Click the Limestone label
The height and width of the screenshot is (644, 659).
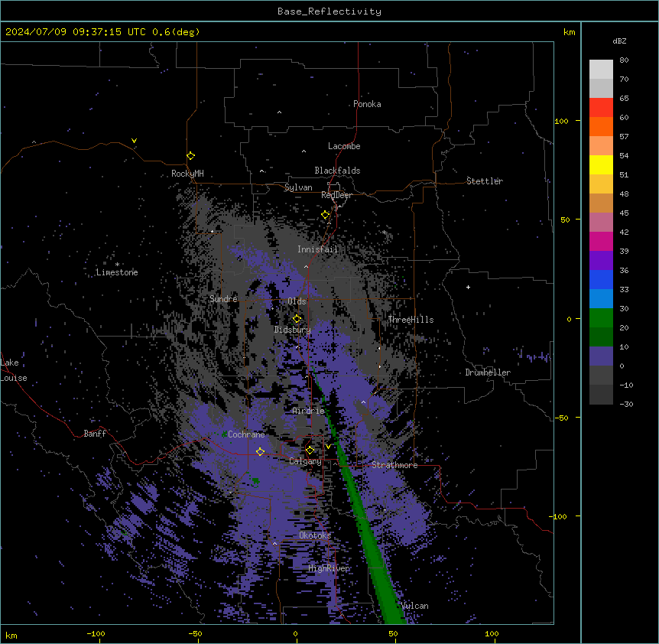click(117, 272)
